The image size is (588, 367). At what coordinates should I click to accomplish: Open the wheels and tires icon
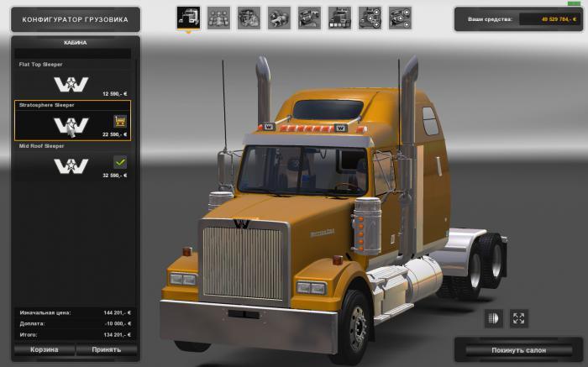point(370,18)
